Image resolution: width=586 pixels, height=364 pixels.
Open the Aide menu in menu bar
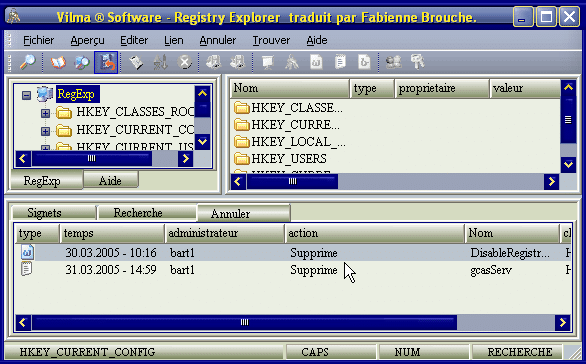(317, 40)
